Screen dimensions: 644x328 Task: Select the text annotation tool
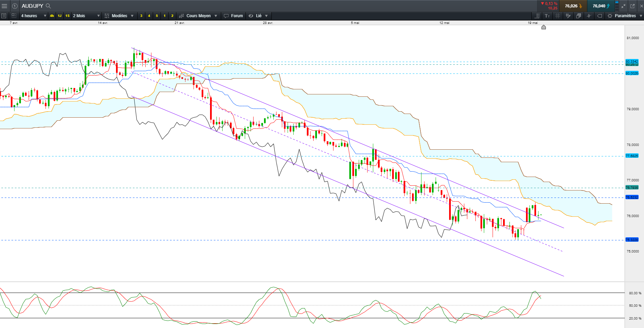547,16
